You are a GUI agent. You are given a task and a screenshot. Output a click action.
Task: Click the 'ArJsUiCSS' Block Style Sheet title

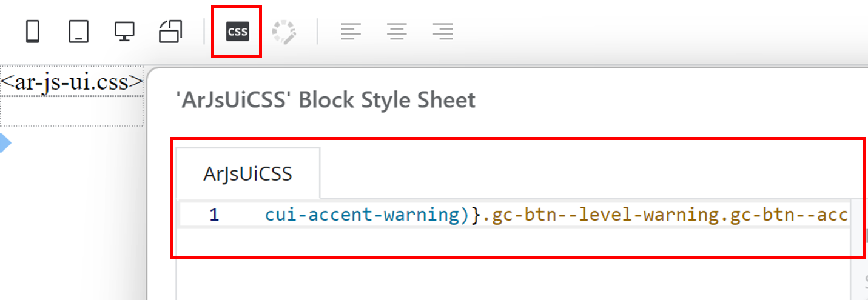point(325,100)
